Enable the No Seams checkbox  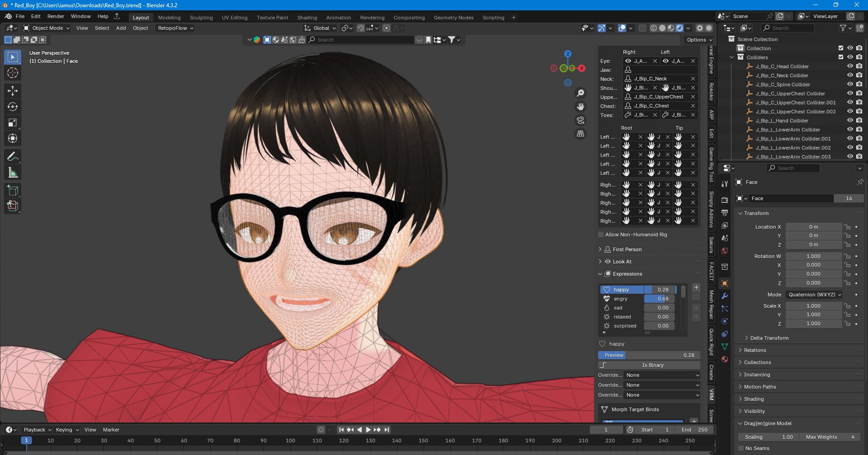coord(741,448)
